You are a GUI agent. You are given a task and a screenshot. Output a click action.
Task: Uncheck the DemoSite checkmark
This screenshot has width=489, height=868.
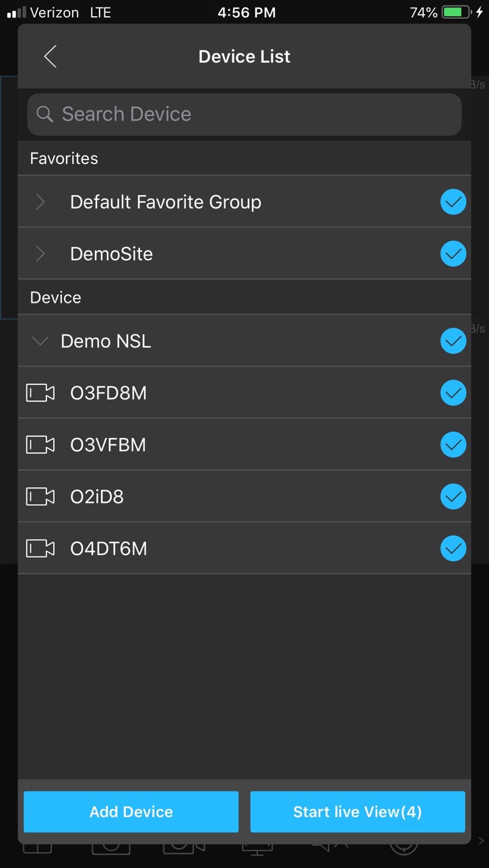(453, 254)
